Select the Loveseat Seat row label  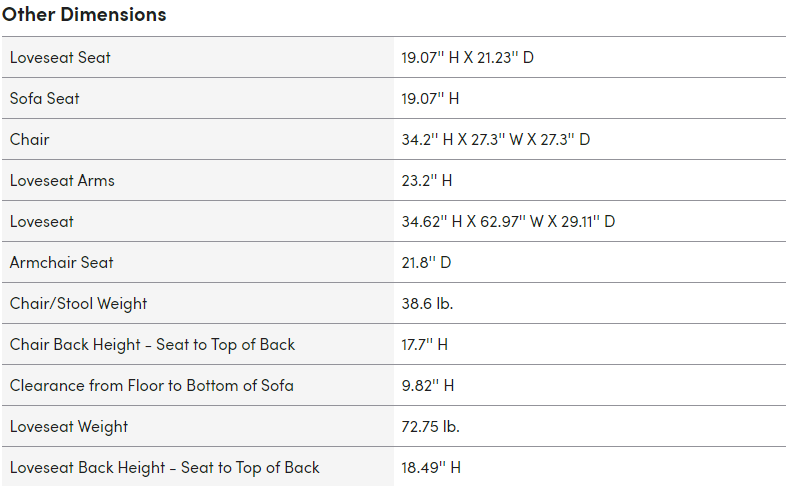click(60, 57)
